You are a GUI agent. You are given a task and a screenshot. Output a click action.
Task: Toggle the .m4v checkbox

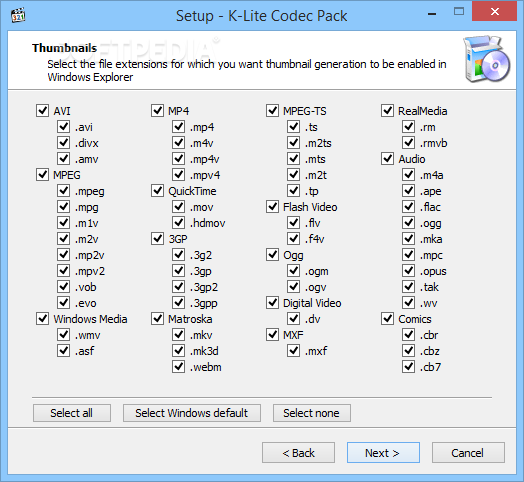(178, 142)
